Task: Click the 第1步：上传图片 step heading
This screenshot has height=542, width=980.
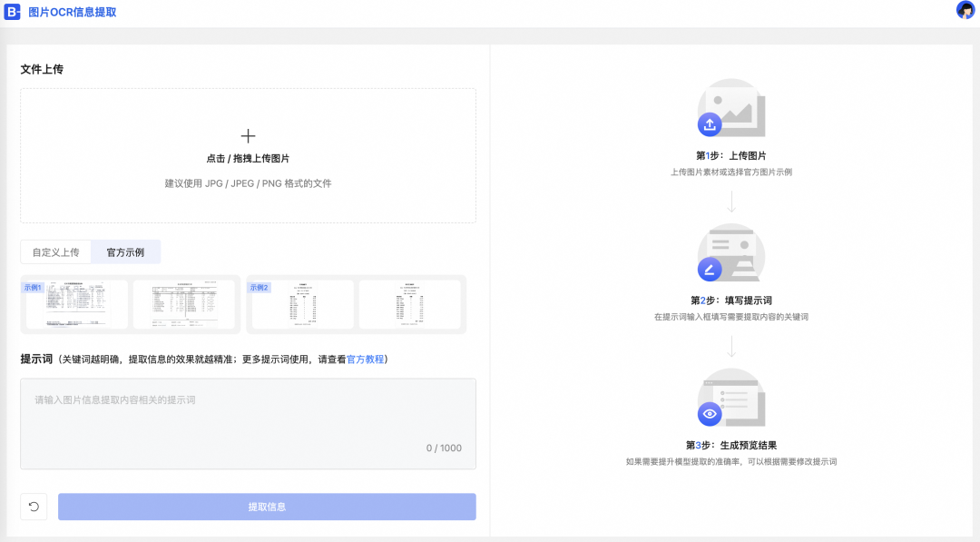Action: [730, 155]
